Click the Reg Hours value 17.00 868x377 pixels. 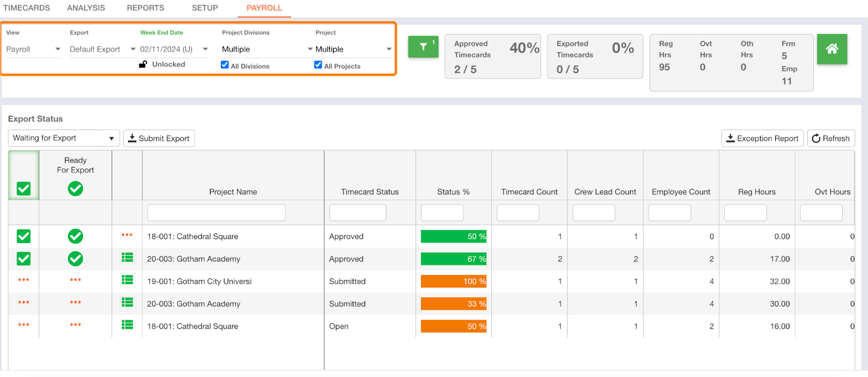click(x=780, y=259)
